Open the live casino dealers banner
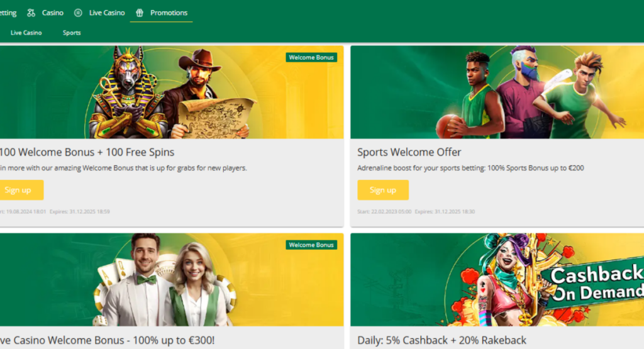The height and width of the screenshot is (349, 644). pos(172,280)
